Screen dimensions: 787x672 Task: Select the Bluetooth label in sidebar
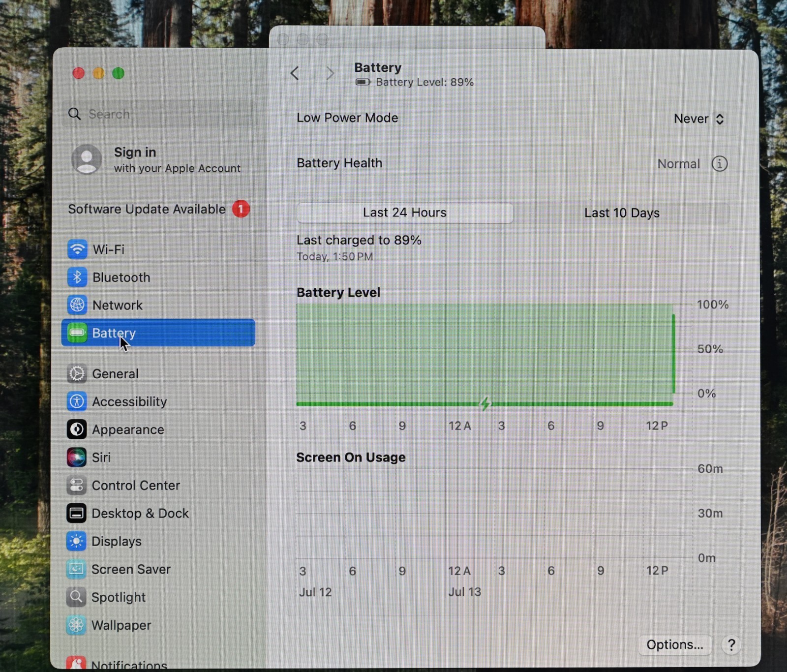coord(121,277)
